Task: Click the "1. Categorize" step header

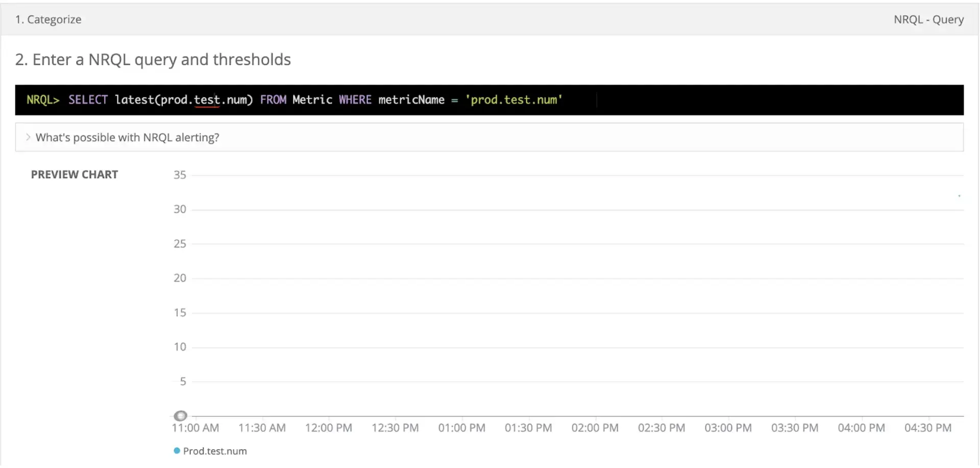Action: (x=48, y=19)
